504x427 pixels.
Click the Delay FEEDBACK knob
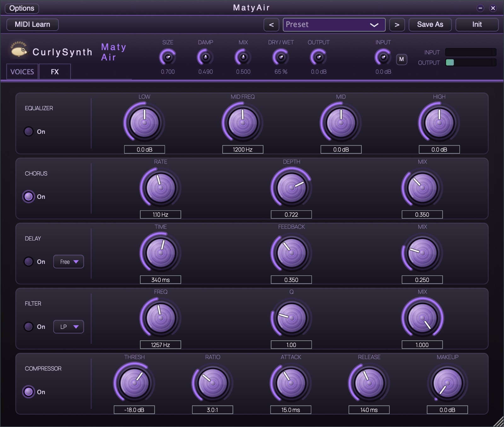coord(291,253)
